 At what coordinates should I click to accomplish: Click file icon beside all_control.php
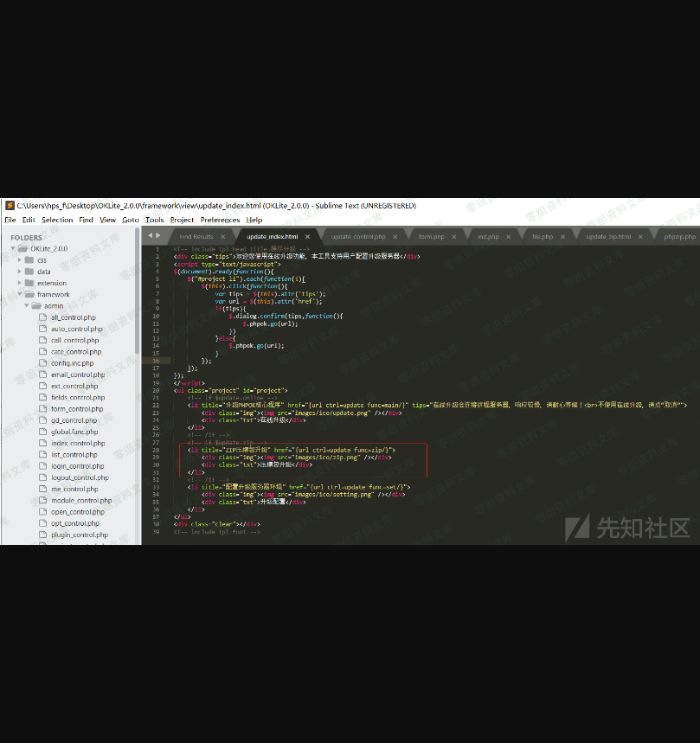(x=42, y=317)
